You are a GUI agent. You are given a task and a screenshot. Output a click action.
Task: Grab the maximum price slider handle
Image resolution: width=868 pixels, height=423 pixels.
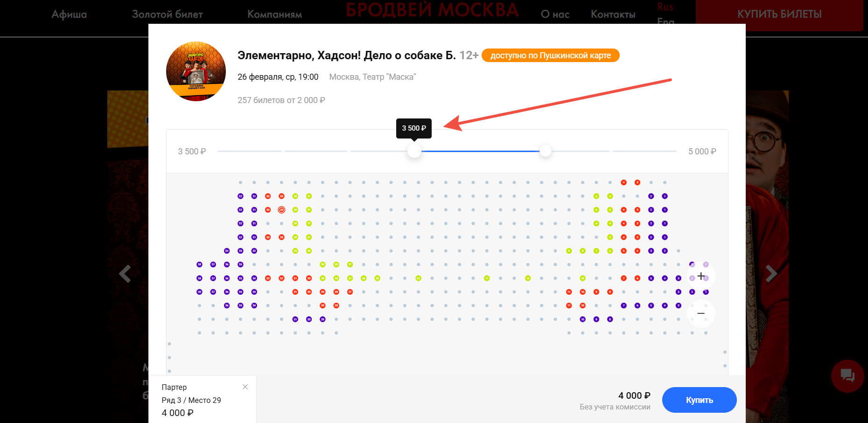pyautogui.click(x=545, y=151)
